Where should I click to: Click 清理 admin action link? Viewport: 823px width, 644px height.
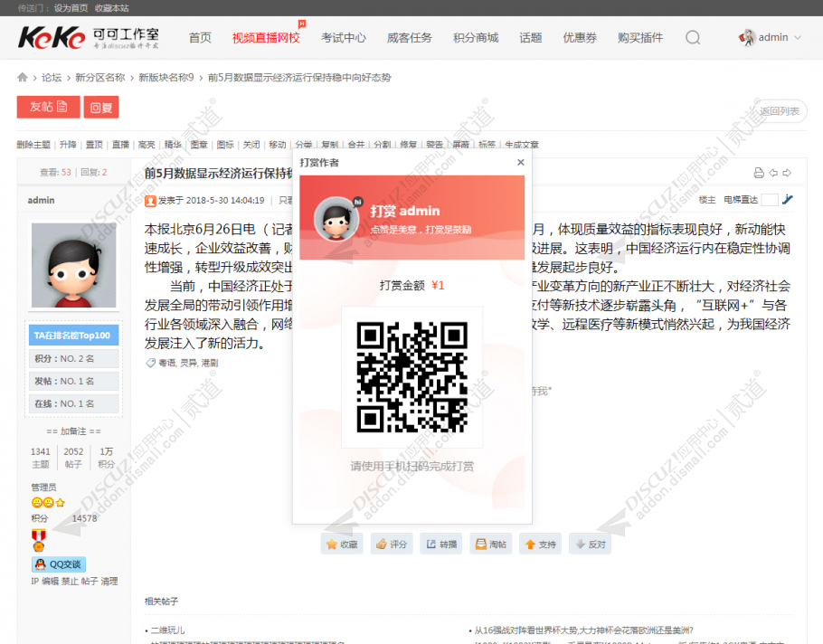(109, 582)
